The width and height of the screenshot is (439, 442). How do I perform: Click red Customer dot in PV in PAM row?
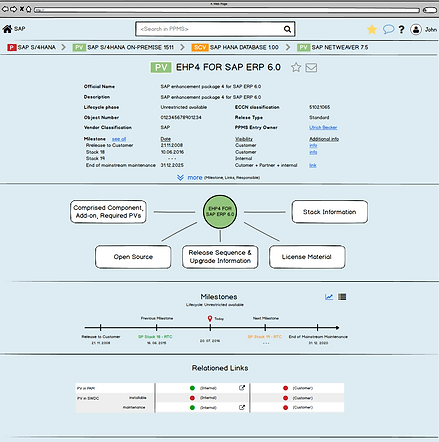(x=285, y=388)
